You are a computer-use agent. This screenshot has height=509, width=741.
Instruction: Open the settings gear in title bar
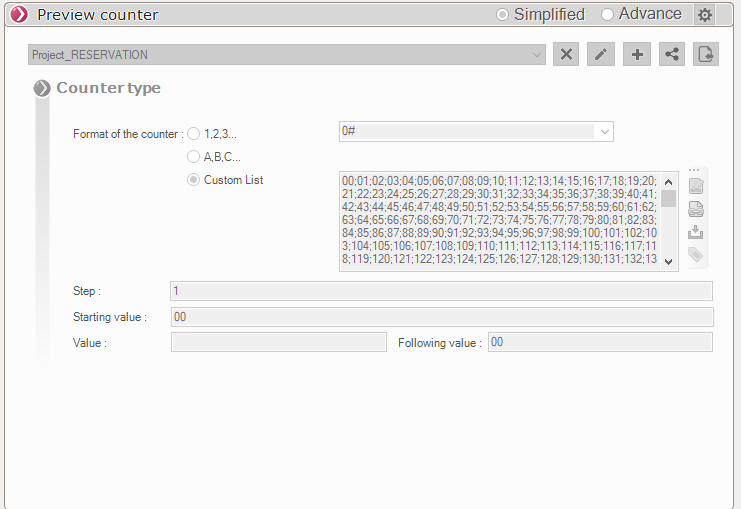click(x=705, y=15)
